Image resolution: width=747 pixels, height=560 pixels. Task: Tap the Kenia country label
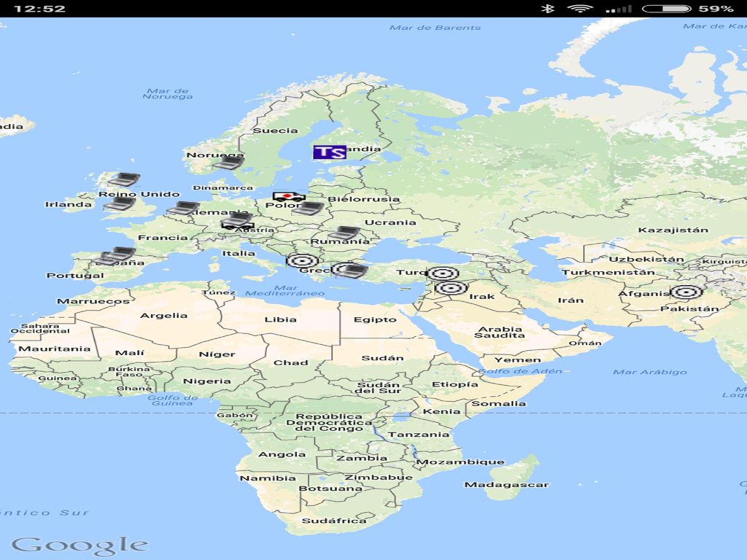(441, 411)
